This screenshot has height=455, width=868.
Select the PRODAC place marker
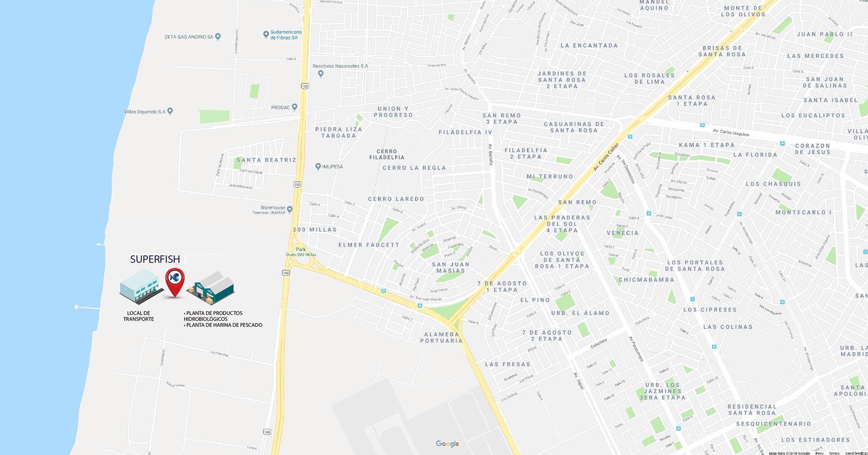tap(294, 107)
